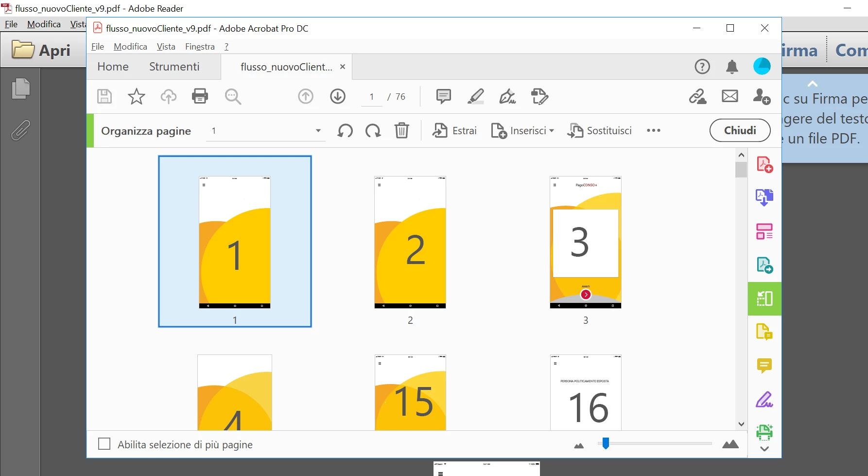868x476 pixels.
Task: Go to next page with down arrow
Action: (x=338, y=96)
